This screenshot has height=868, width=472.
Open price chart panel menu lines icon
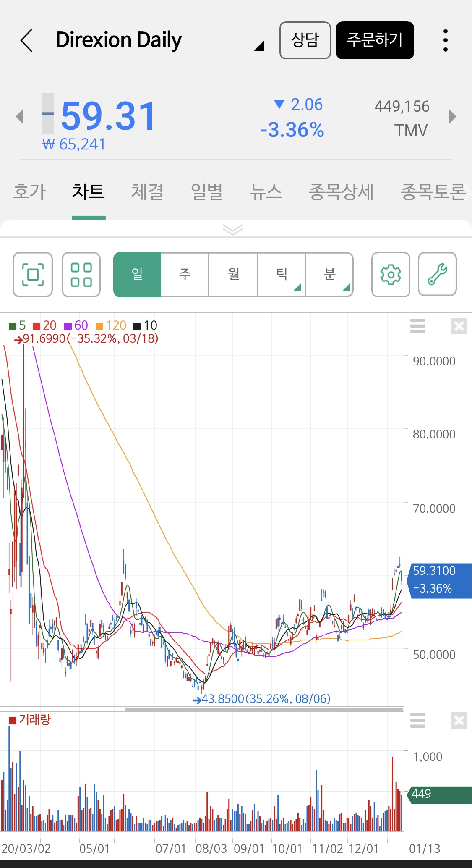pos(417,326)
